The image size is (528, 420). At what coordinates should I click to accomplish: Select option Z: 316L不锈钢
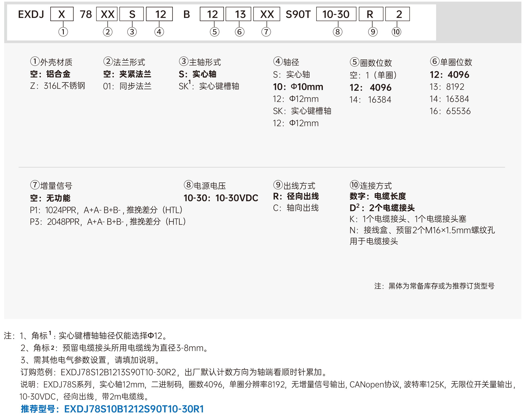click(57, 86)
